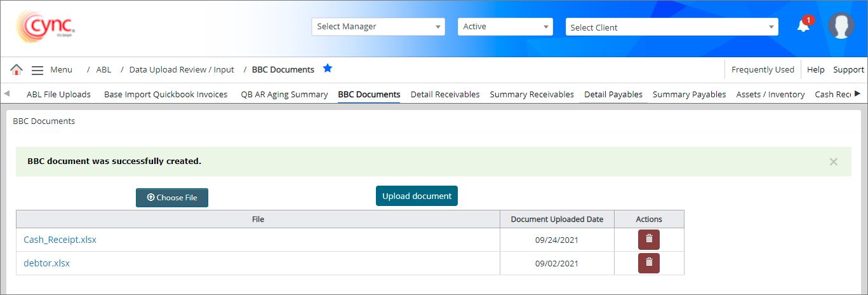Dismiss the success message banner
The image size is (868, 295).
(833, 162)
